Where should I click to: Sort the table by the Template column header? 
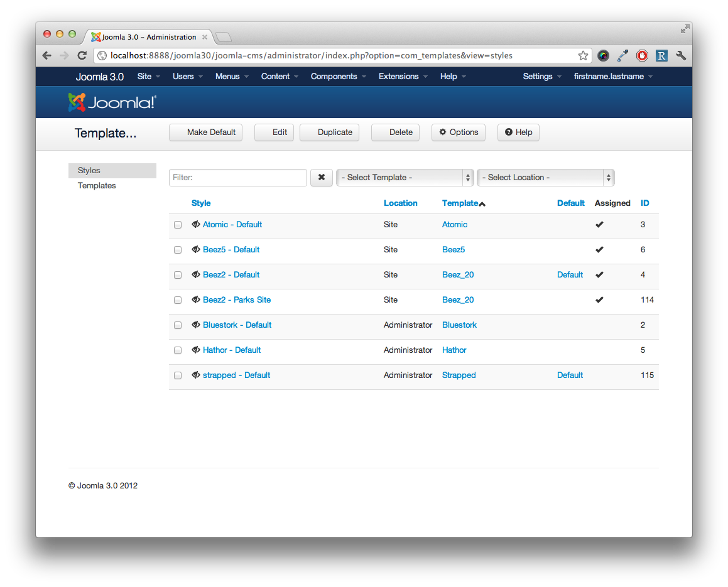tap(460, 203)
